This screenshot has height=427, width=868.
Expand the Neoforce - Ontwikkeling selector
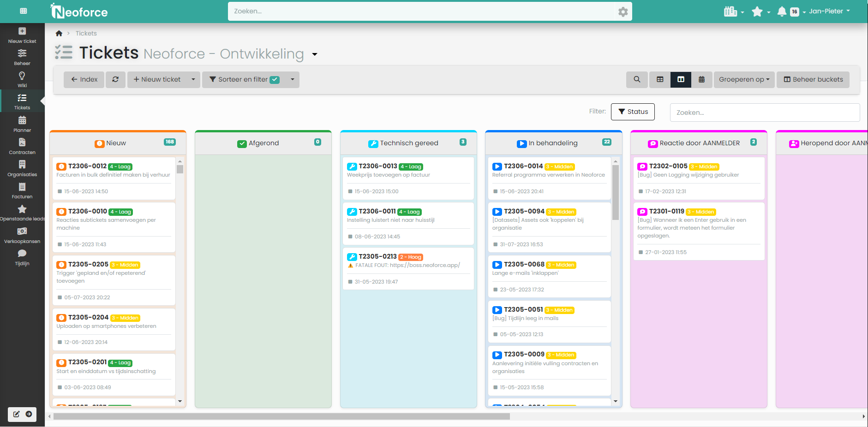click(x=315, y=54)
